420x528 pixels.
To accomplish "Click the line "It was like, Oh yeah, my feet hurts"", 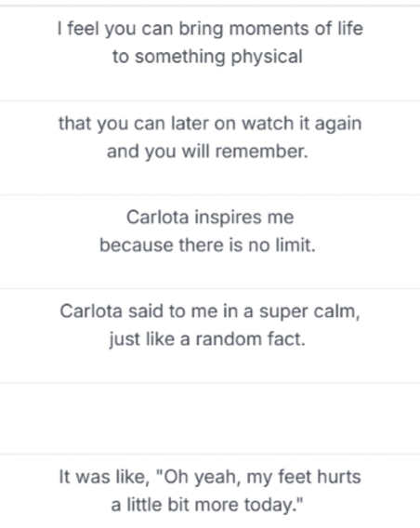I will tap(210, 477).
